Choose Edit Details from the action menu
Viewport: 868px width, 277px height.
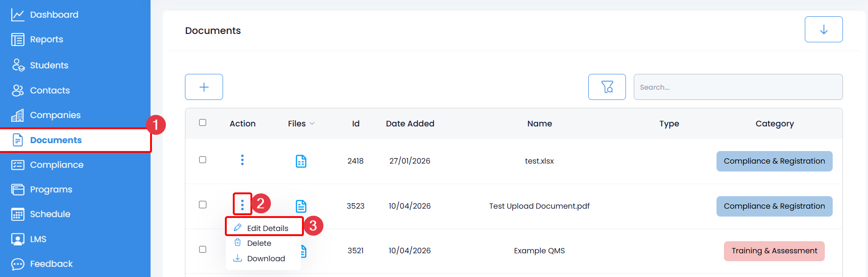click(x=267, y=228)
